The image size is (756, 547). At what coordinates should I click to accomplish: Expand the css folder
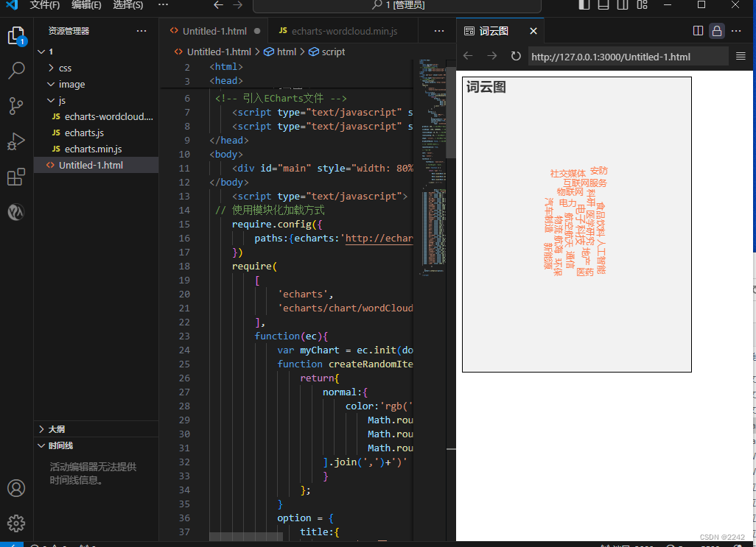[x=51, y=68]
